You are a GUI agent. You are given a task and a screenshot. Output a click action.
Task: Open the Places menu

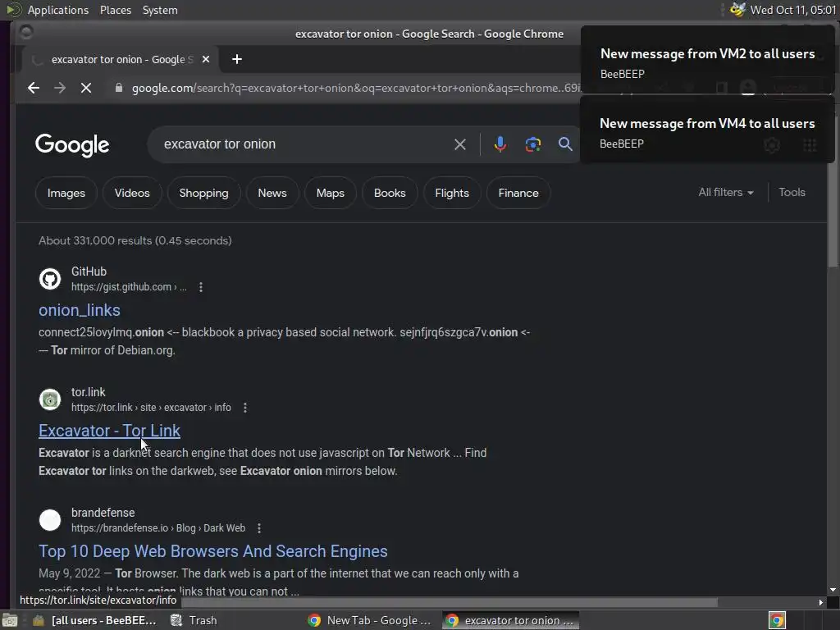[116, 10]
